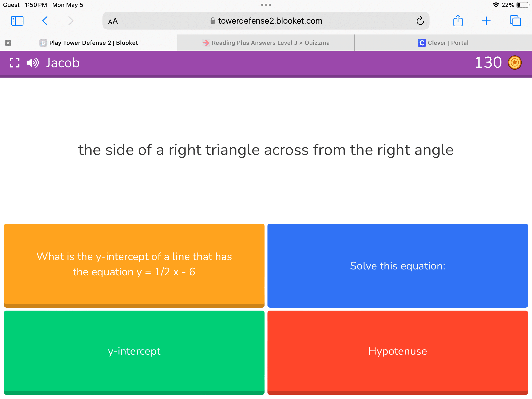Tap the battery indicator in status bar
This screenshot has width=532, height=399.
[x=523, y=5]
